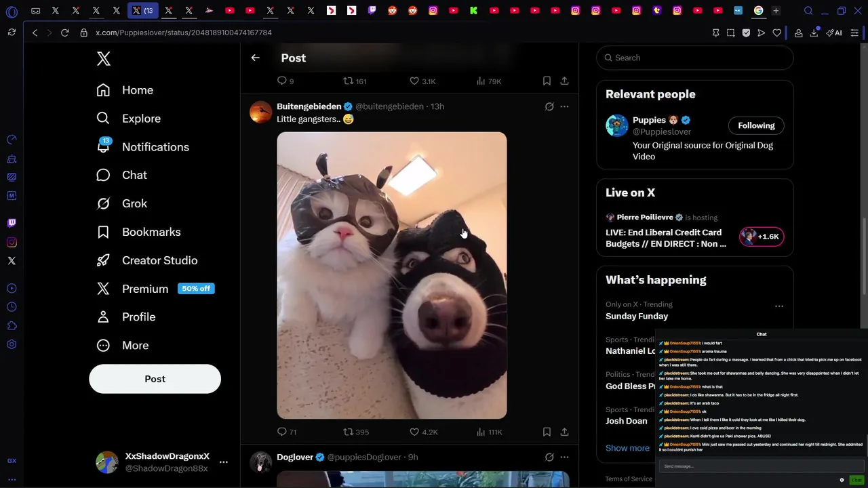Click the address bar URL
Image resolution: width=868 pixels, height=488 pixels.
[x=184, y=33]
